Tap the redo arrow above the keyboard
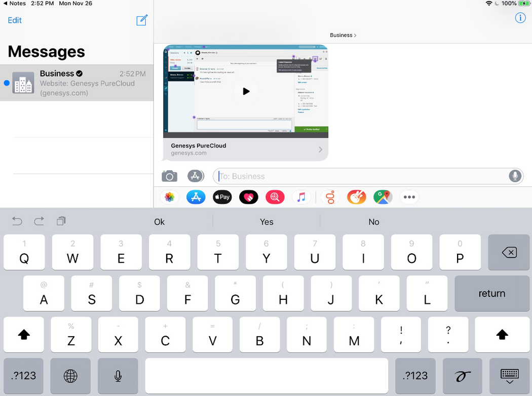Image resolution: width=532 pixels, height=396 pixels. (39, 221)
